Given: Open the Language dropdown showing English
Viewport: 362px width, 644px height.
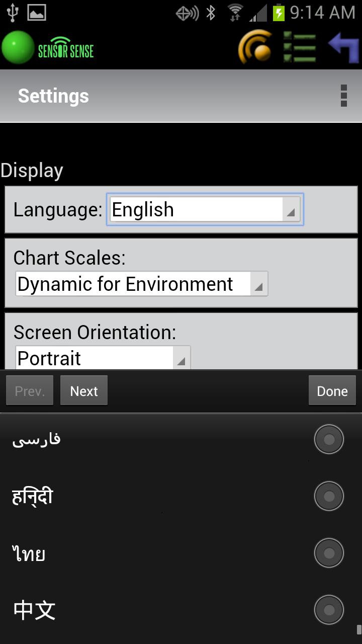Looking at the screenshot, I should tap(205, 209).
